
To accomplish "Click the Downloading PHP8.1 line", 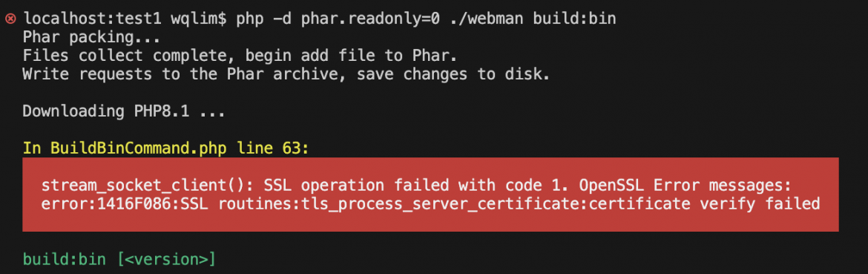I will pos(124,111).
